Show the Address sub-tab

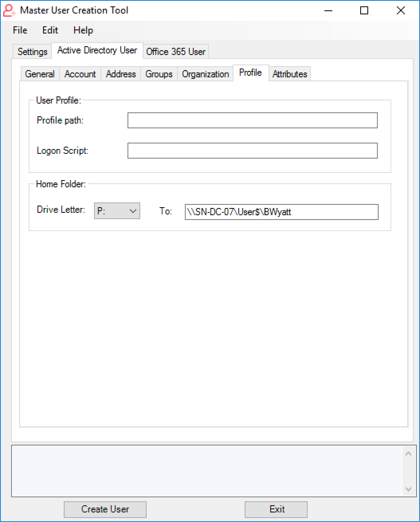121,74
